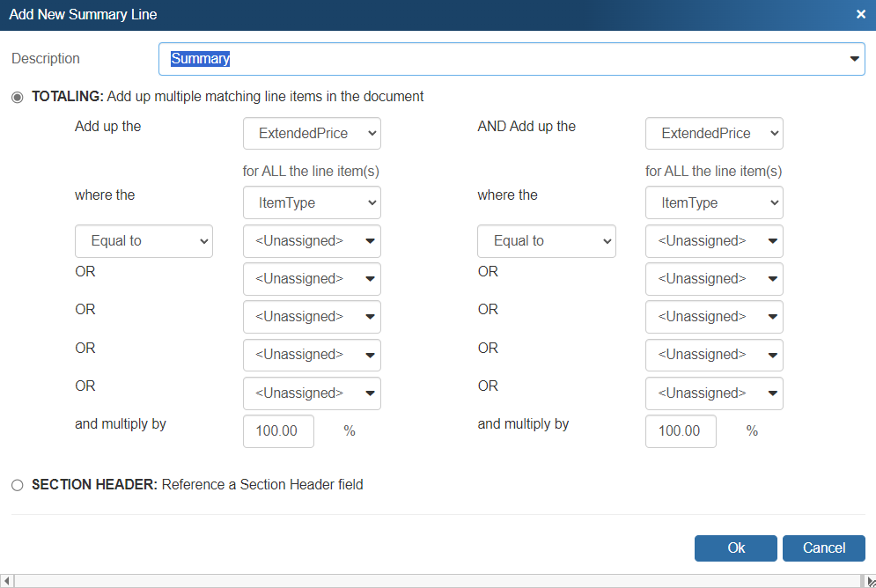The height and width of the screenshot is (588, 876).
Task: Select the TOTALING radio option
Action: point(18,97)
